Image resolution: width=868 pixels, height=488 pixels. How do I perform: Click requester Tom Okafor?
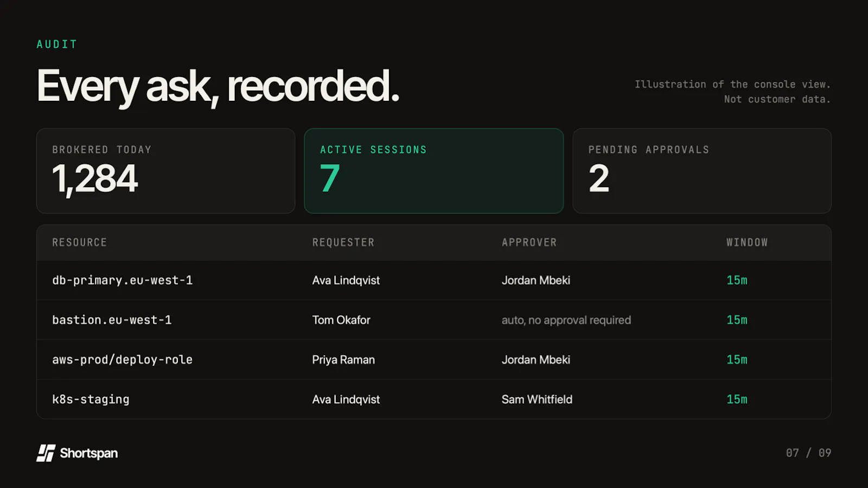(x=341, y=320)
